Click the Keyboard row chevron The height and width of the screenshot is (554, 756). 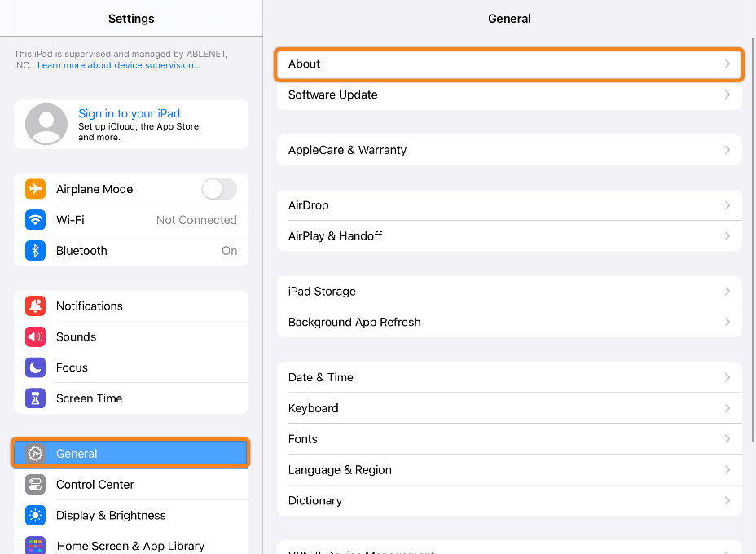tap(727, 408)
